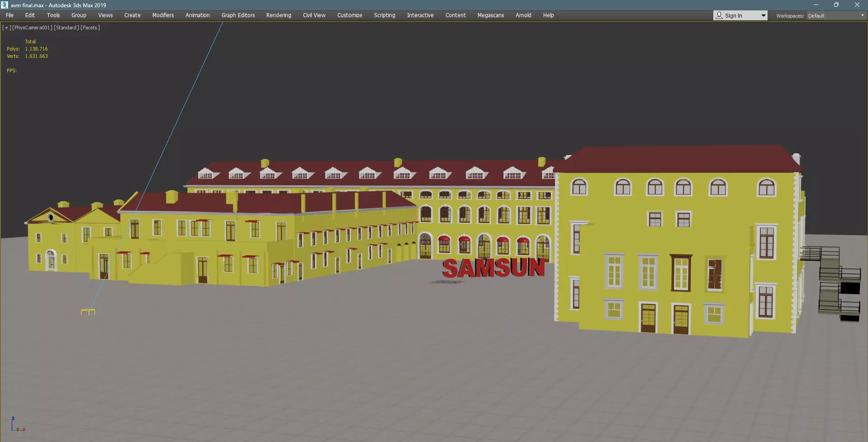Open the Tools menu
This screenshot has height=442, width=868.
click(53, 15)
